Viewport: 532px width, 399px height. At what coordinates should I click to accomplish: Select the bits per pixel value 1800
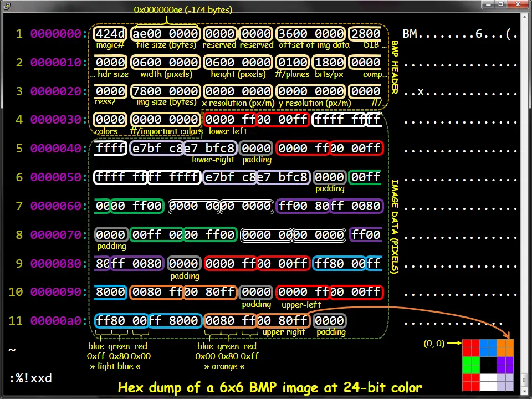[x=329, y=63]
